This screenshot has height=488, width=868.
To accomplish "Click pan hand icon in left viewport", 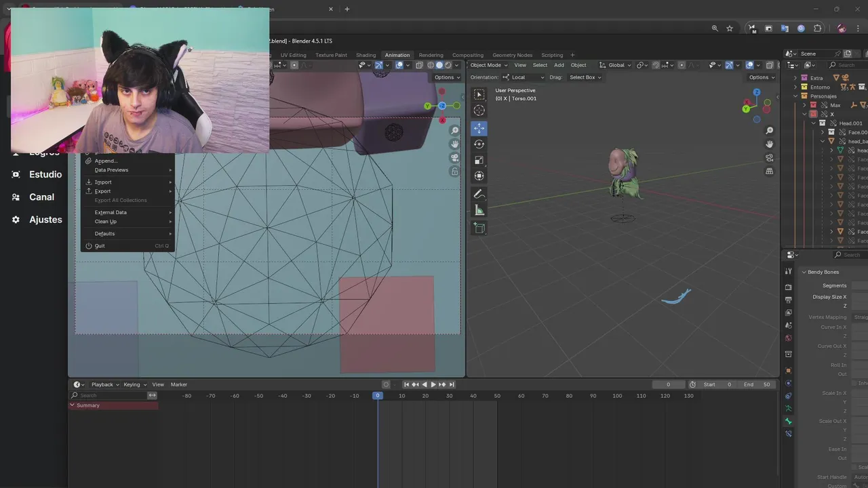I will point(455,144).
